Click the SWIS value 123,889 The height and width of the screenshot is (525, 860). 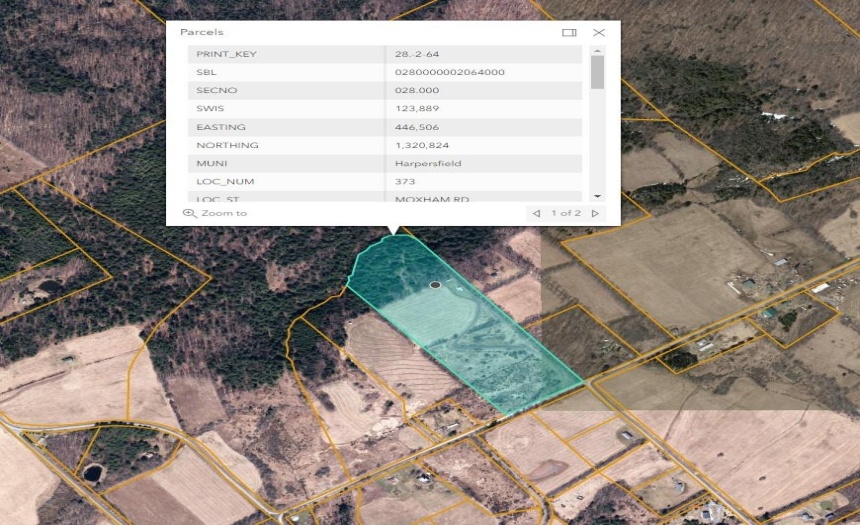tap(417, 109)
